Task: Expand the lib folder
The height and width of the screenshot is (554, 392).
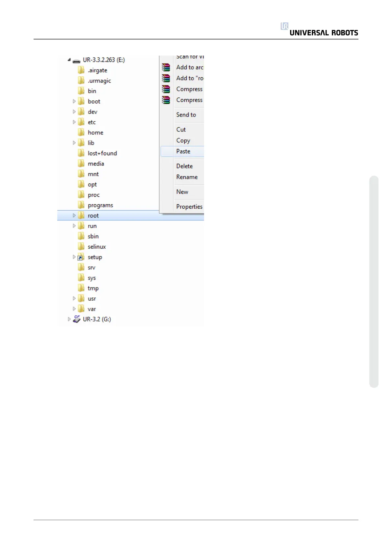Action: [x=74, y=143]
